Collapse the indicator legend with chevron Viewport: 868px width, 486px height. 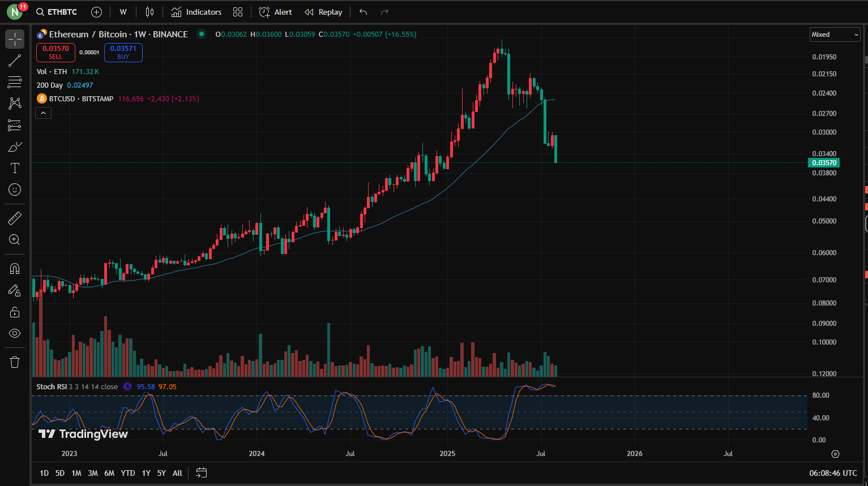tap(43, 113)
